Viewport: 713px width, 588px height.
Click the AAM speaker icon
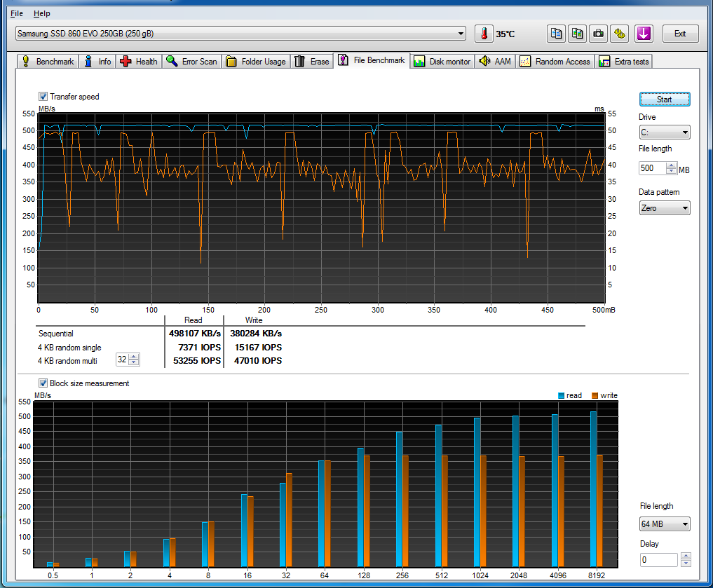pyautogui.click(x=484, y=61)
